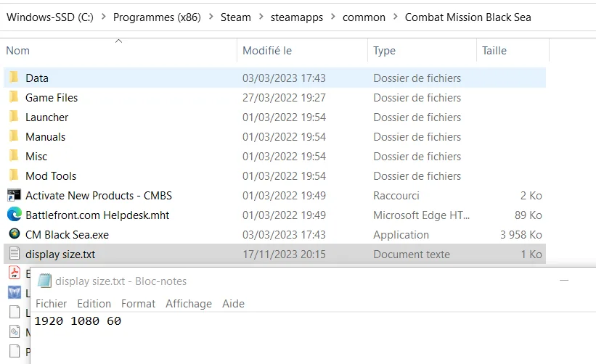The height and width of the screenshot is (364, 596).
Task: Select the Manuals folder name
Action: (x=45, y=137)
